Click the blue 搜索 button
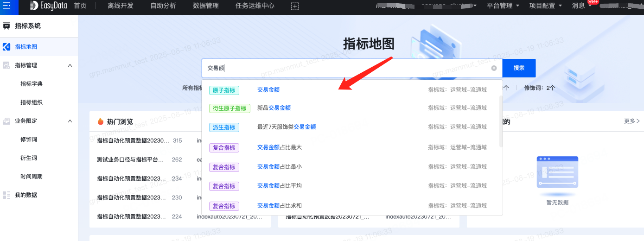Image resolution: width=644 pixels, height=241 pixels. tap(519, 68)
